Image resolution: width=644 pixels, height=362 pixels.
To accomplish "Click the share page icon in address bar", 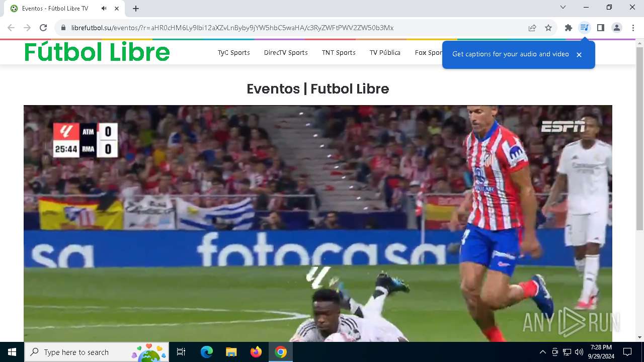I will [x=532, y=28].
